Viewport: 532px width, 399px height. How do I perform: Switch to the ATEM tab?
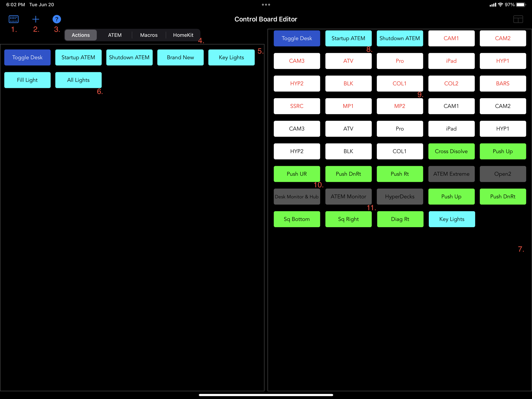pyautogui.click(x=115, y=35)
